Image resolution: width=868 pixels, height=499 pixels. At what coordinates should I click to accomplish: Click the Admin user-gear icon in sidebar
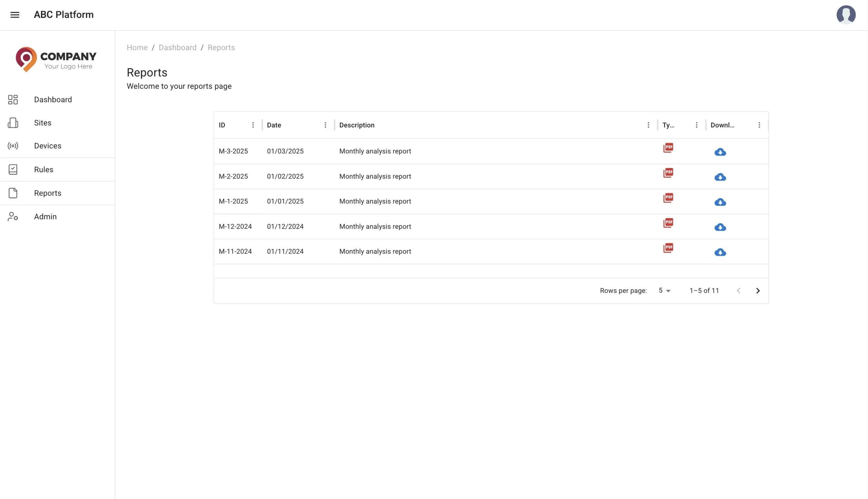click(x=13, y=216)
